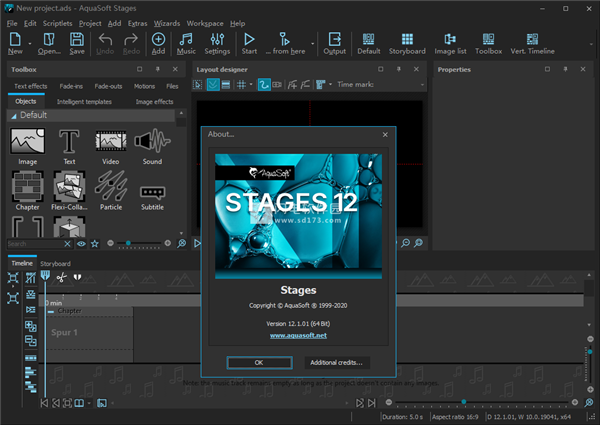Toggle the grid display in Layout designer
Screen dimensions: 600x425
242,86
